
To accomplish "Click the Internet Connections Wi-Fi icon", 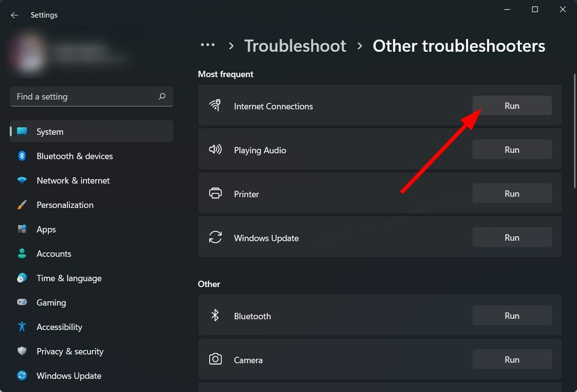I will 215,105.
